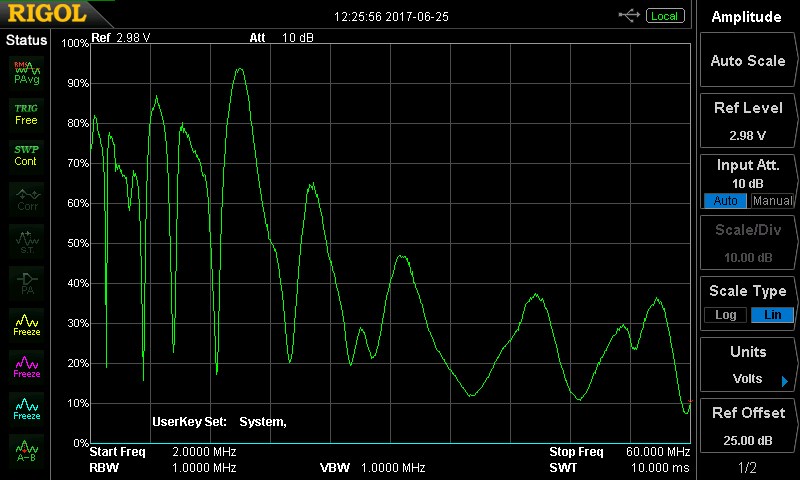The width and height of the screenshot is (800, 480).
Task: Click the 50% axis label
Action: 78,243
